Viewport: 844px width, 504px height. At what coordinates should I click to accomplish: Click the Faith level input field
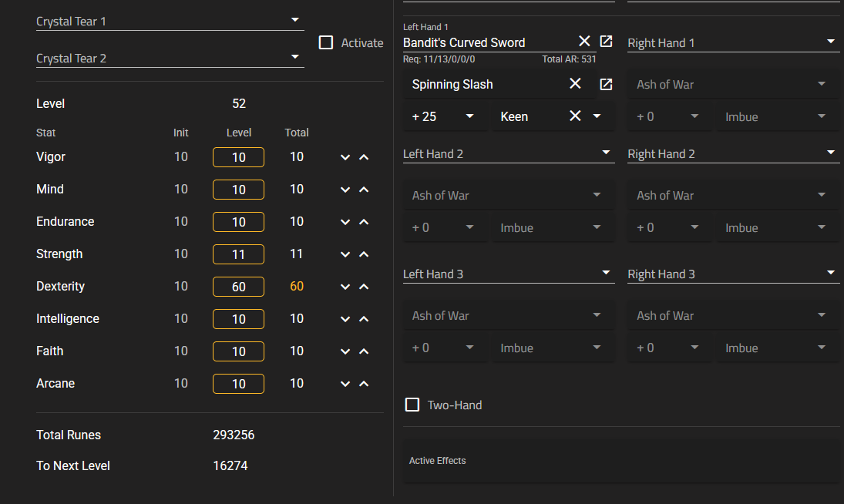click(238, 351)
